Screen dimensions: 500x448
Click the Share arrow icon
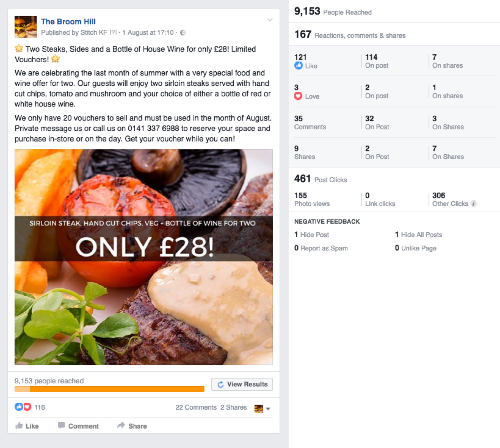click(x=121, y=425)
